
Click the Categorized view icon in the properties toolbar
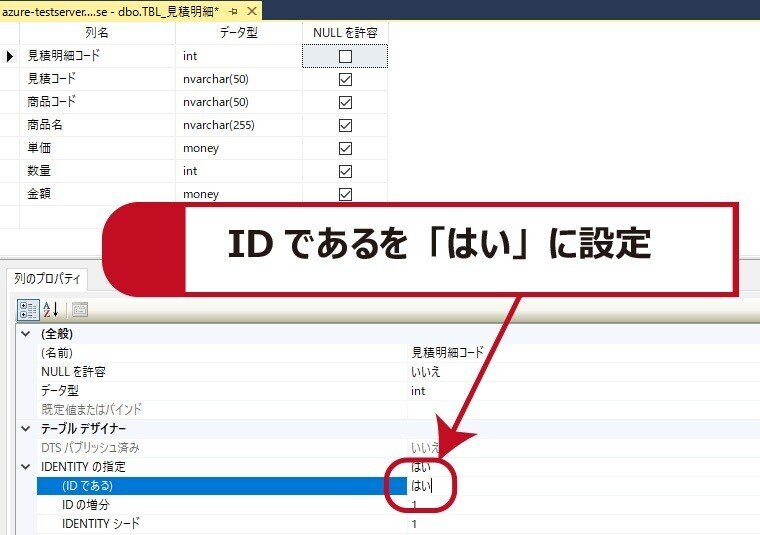[28, 310]
